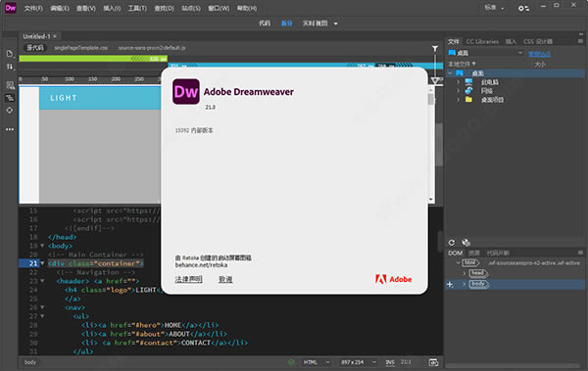Viewport: 588px width, 371px height.
Task: Open the HTML document type dropdown in status bar
Action: (x=317, y=362)
